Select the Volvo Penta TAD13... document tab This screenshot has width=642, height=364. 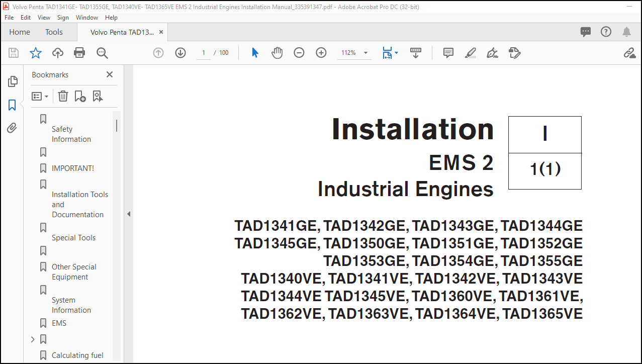coord(122,32)
